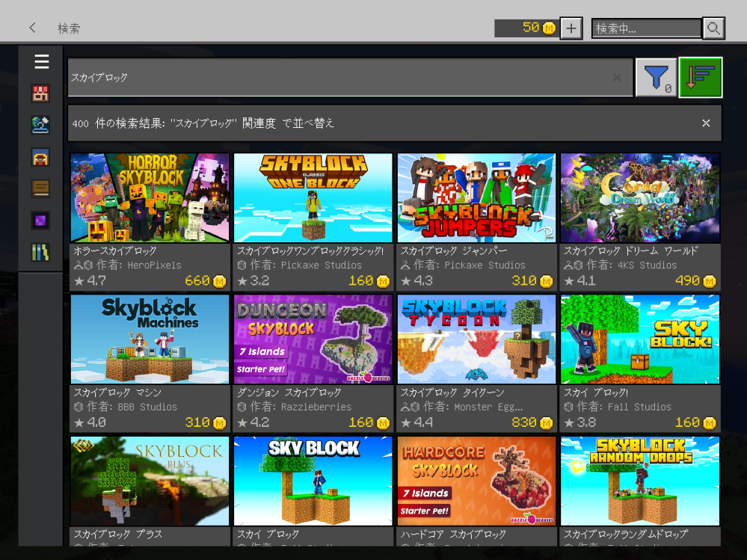This screenshot has height=560, width=747.
Task: Click the Minecoin icon beside the 50 balance
Action: coord(549,28)
